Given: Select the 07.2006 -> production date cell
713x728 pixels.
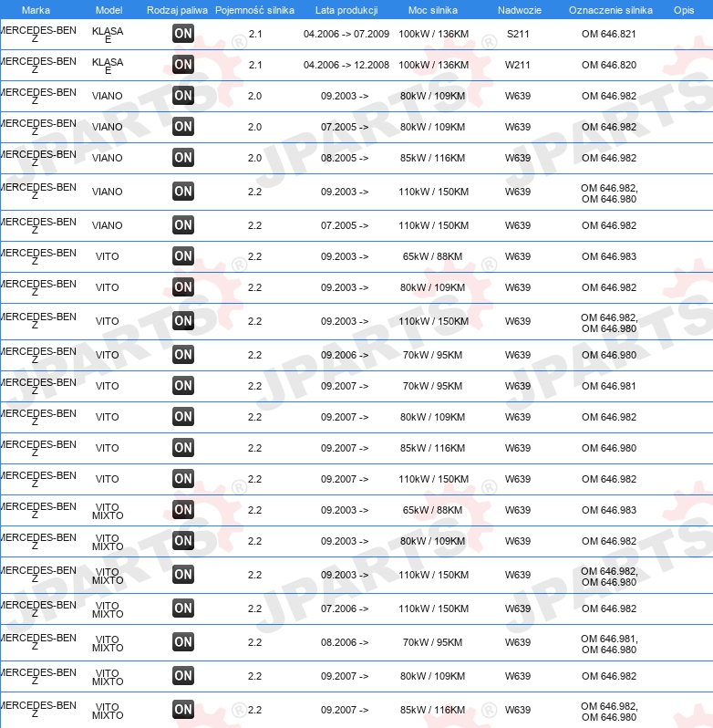Looking at the screenshot, I should [345, 608].
